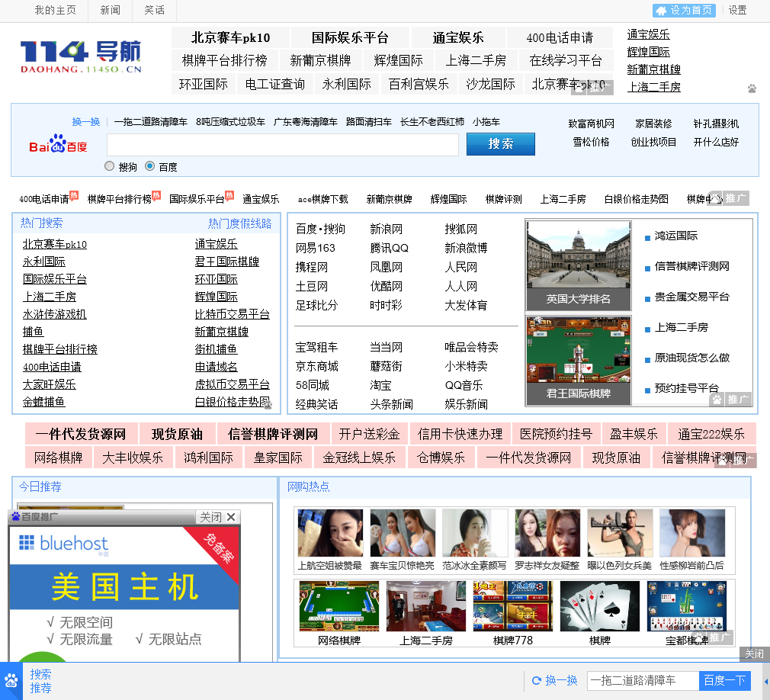Switch to 热门度假线路 tab
Screen dimensions: 770x700
(239, 223)
